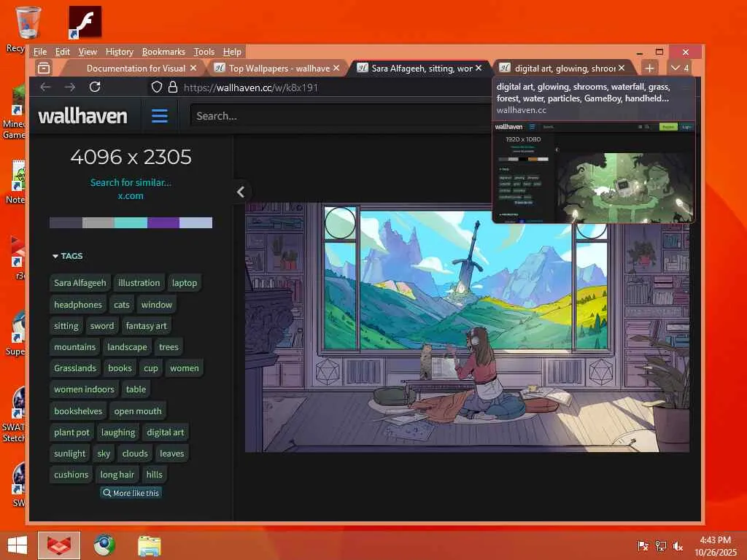Viewport: 747px width, 560px height.
Task: Open the History menu
Action: [x=119, y=52]
